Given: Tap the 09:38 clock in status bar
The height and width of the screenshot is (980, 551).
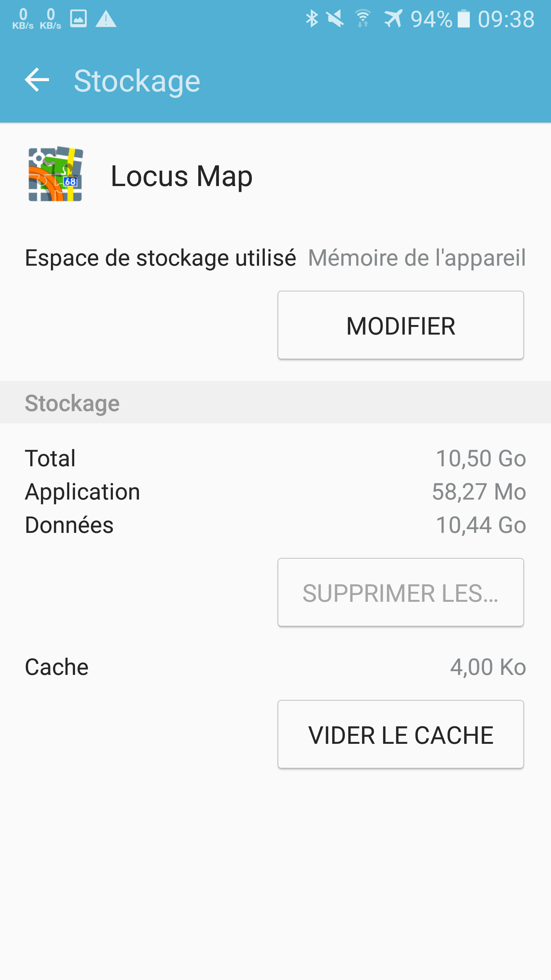Looking at the screenshot, I should (506, 19).
